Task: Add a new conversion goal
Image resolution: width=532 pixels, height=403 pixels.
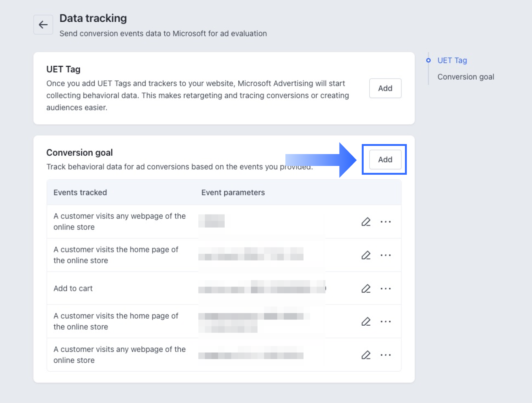Action: tap(385, 160)
